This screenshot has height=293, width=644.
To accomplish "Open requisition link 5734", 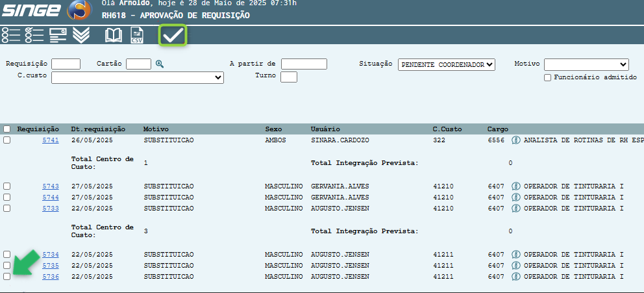I will pyautogui.click(x=51, y=255).
